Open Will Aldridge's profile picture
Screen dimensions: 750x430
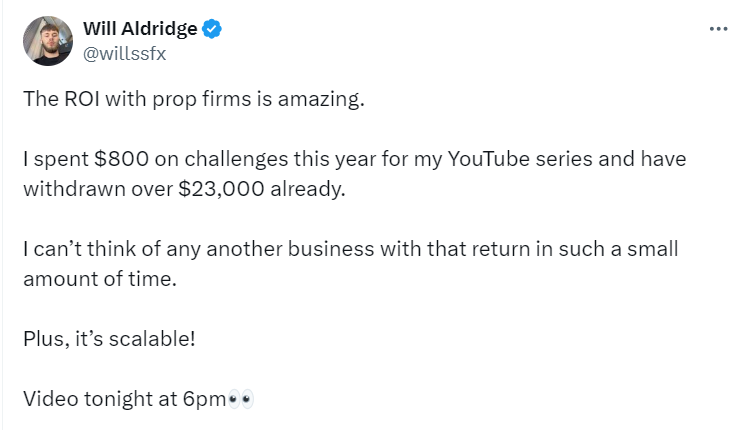point(46,41)
